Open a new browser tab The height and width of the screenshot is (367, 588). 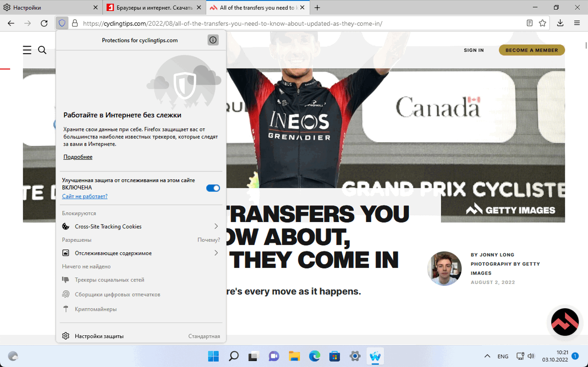click(x=317, y=7)
